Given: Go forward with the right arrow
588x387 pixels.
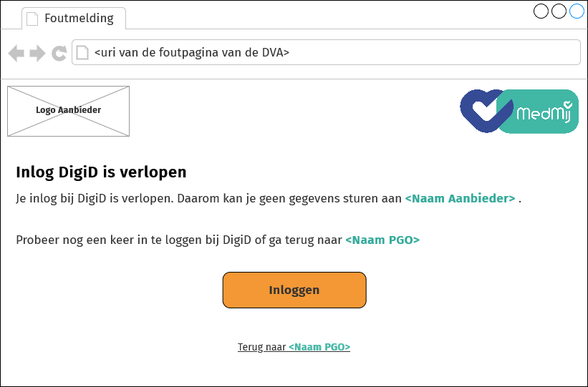Looking at the screenshot, I should point(37,53).
